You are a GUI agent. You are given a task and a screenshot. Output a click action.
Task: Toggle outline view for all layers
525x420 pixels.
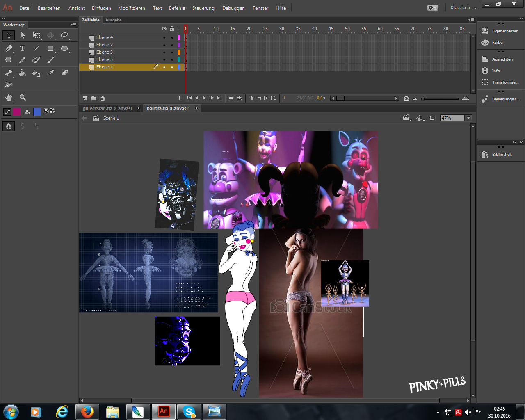179,29
